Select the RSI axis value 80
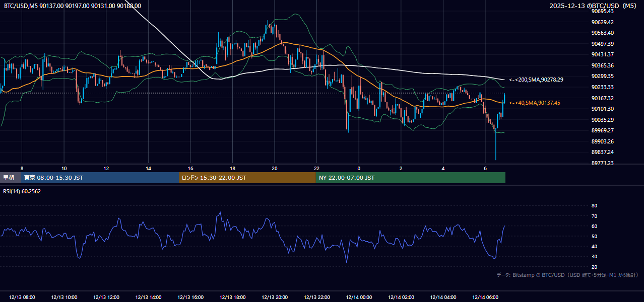 [594, 206]
